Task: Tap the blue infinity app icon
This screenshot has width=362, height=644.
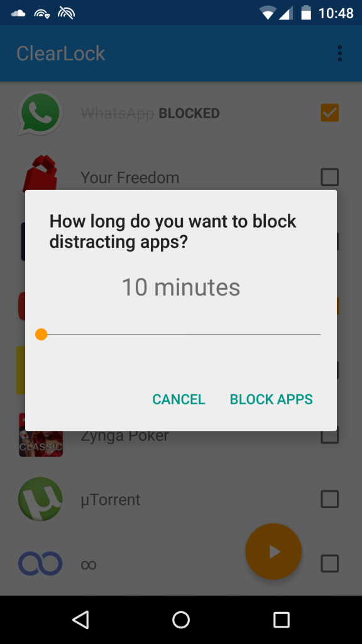Action: click(x=40, y=563)
